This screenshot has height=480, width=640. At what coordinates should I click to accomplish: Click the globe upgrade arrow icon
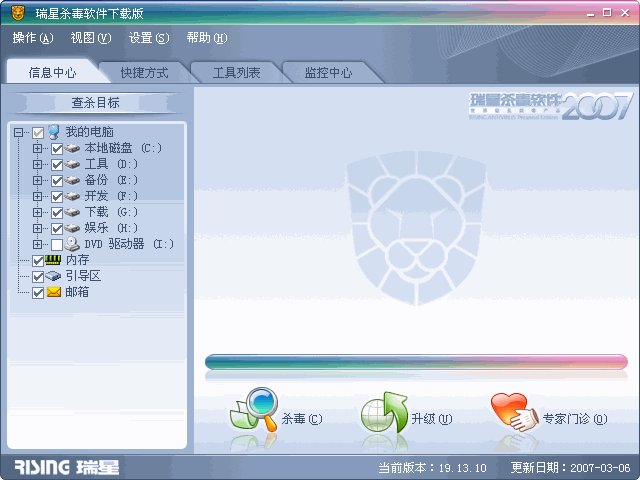(x=384, y=412)
